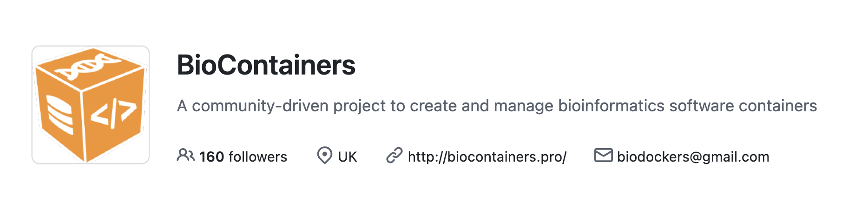Email biodockers@gmail.com via the contact link
868x204 pixels.
[x=693, y=157]
